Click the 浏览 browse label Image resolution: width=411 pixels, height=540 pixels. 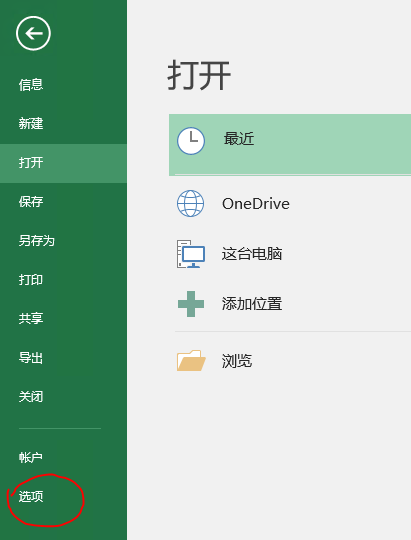coord(237,361)
